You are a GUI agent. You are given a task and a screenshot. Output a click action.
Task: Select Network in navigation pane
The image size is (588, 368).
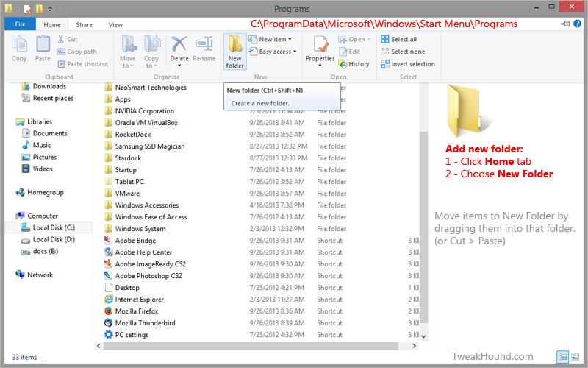point(34,275)
